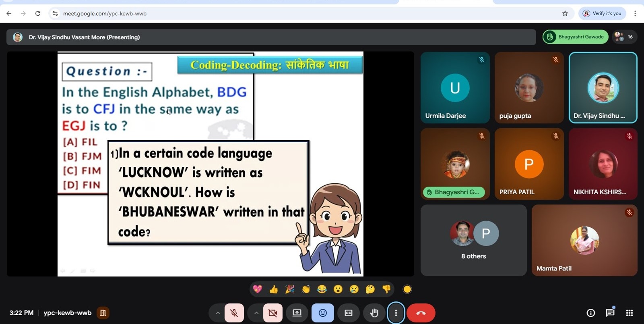Send the party popper reaction

(x=290, y=289)
